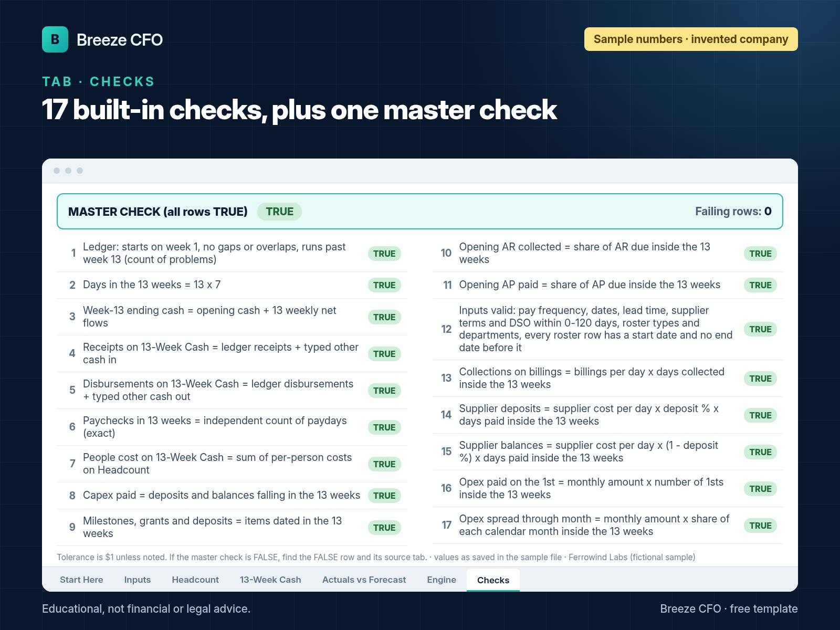Switch to the Engine tab
Viewport: 840px width, 630px height.
click(x=442, y=580)
